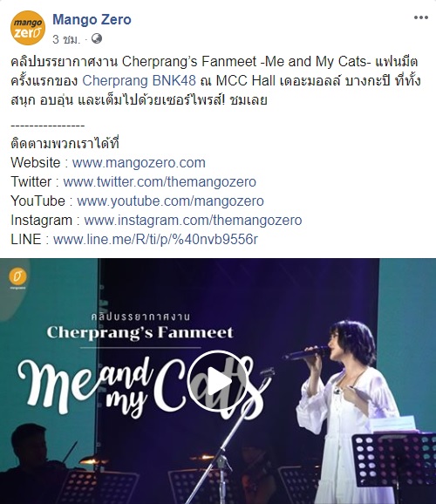
Task: Click the Mango Zero watermark logo in video
Action: pyautogui.click(x=17, y=278)
